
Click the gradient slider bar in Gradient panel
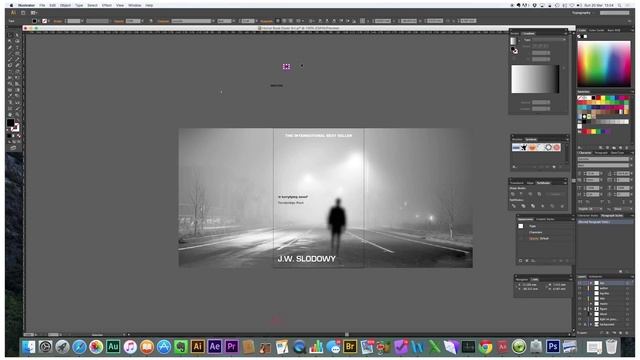[x=535, y=79]
